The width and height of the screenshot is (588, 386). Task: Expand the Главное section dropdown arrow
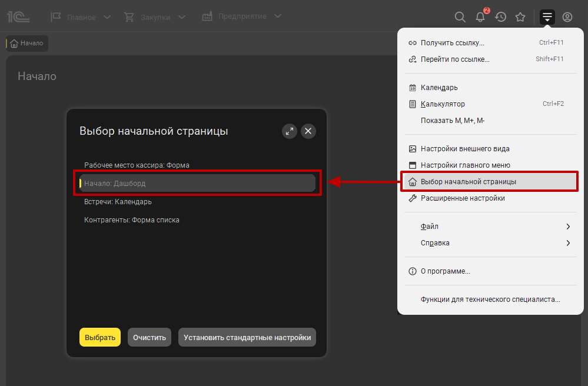(x=107, y=17)
